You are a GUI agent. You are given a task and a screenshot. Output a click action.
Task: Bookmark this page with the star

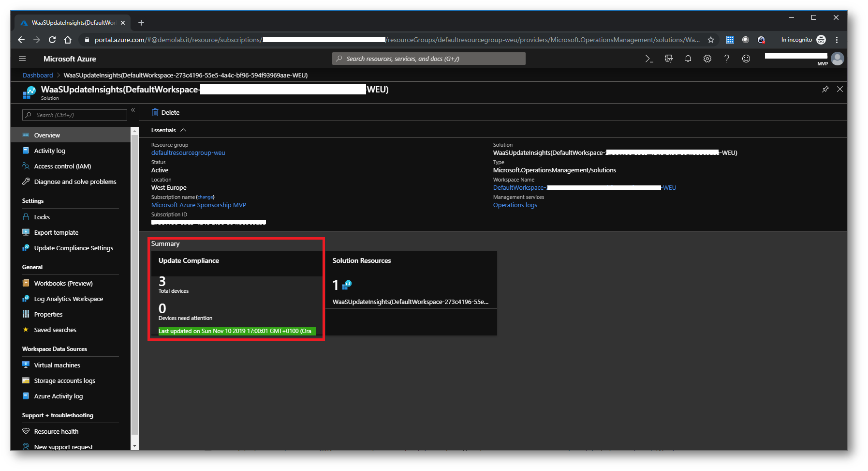710,40
